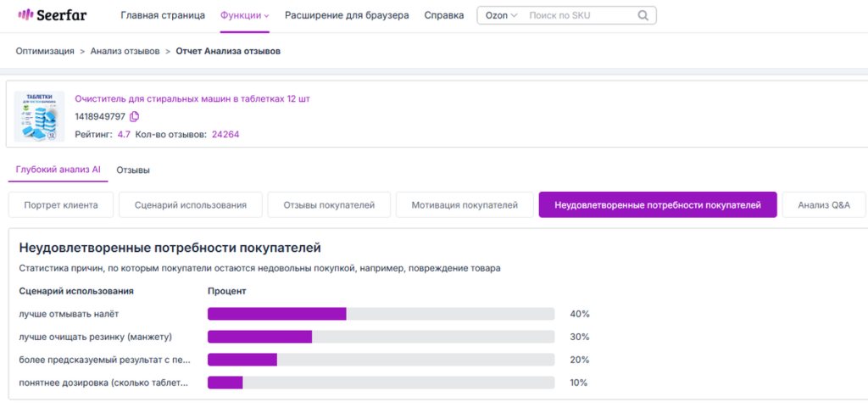Open the Справка menu item
Screen dimensions: 868x408
tap(444, 15)
